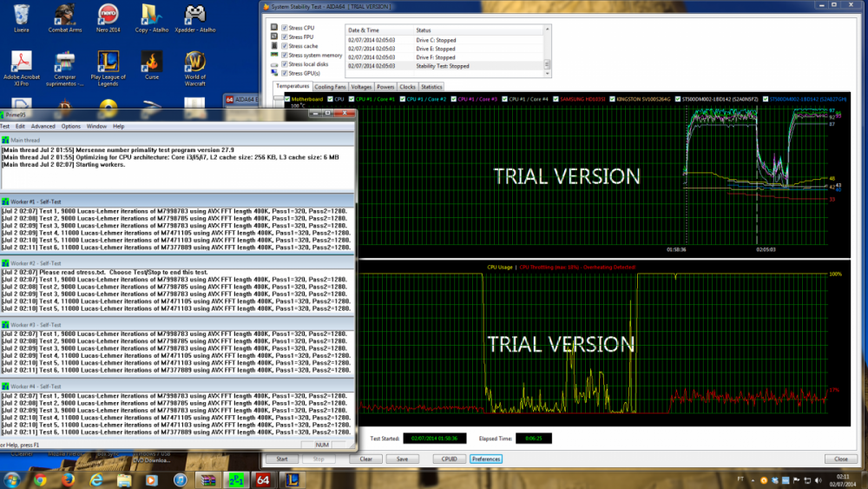Click the Preferences button
868x489 pixels.
(x=486, y=459)
